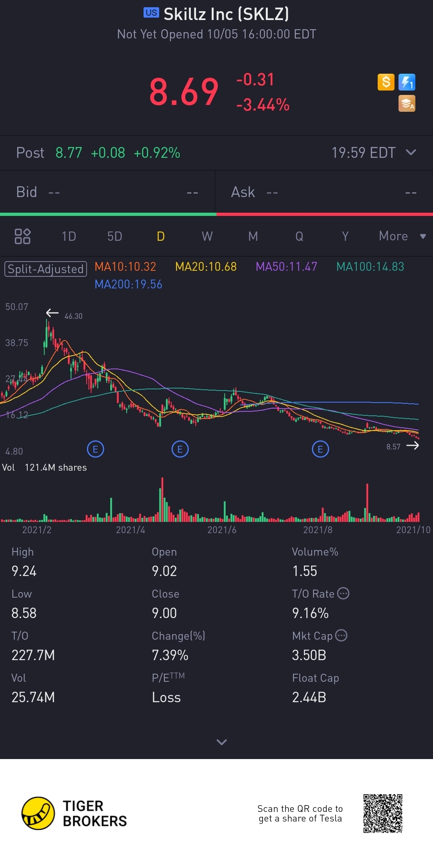
Task: Tap the Tesla share QR code
Action: pos(383,814)
